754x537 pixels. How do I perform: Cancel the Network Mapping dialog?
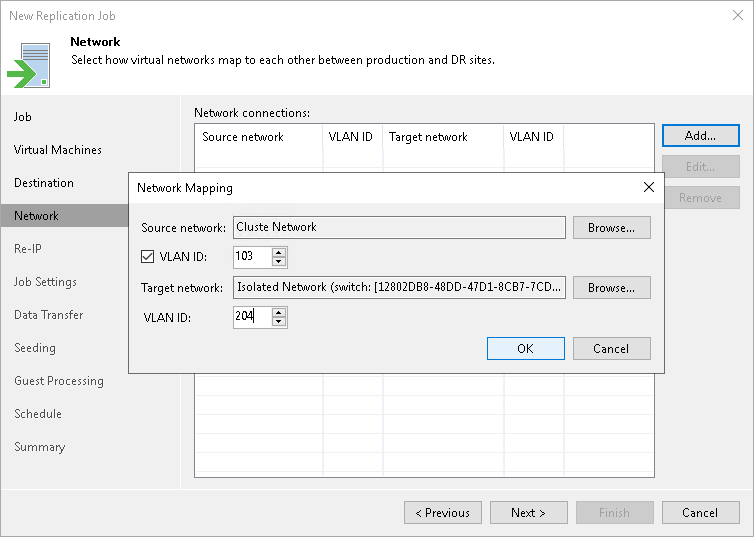pos(612,349)
